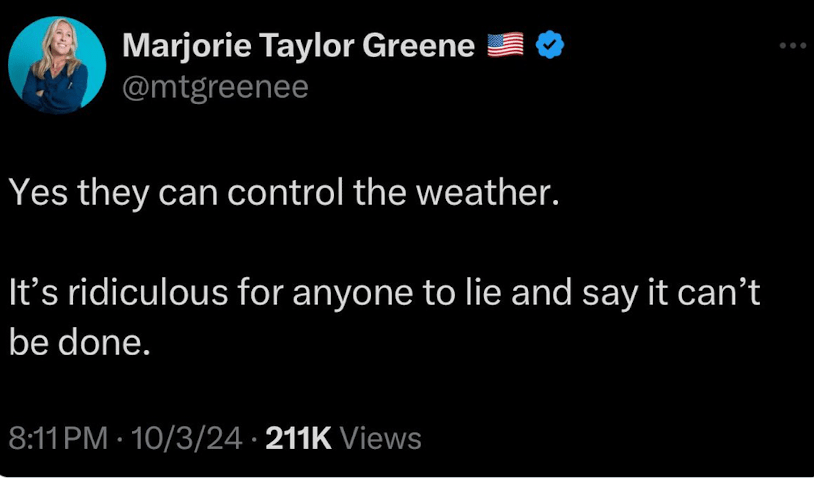Open Marjorie Taylor Greene display name link
The image size is (814, 486).
click(x=298, y=46)
